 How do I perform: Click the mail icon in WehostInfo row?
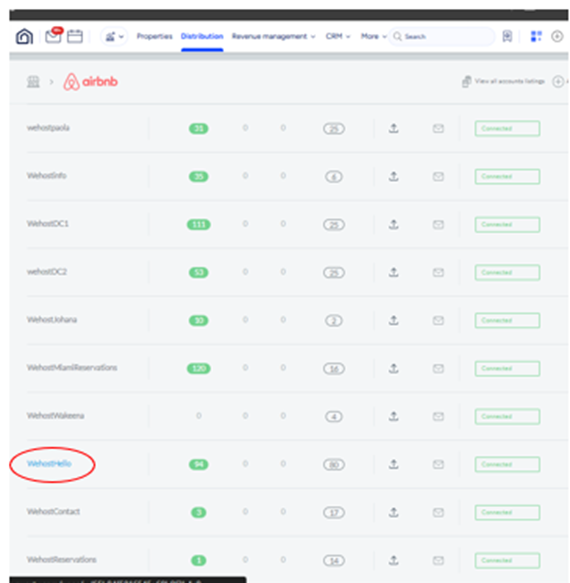tap(438, 177)
